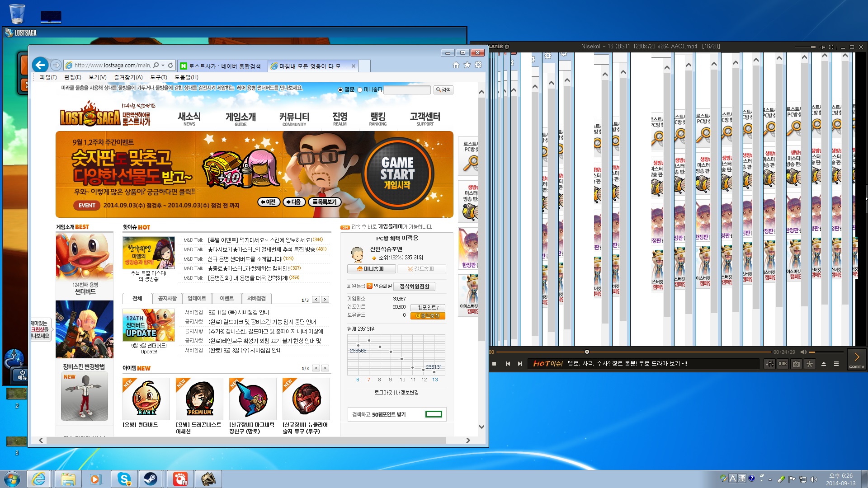Switch to 서버점검 tab
This screenshot has width=868, height=488.
pos(256,299)
